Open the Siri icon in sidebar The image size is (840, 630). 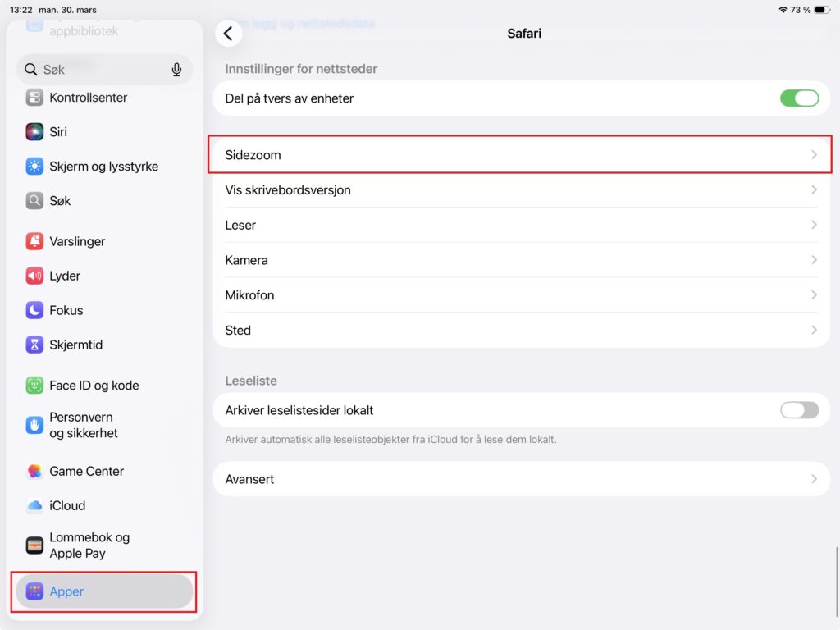coord(34,132)
